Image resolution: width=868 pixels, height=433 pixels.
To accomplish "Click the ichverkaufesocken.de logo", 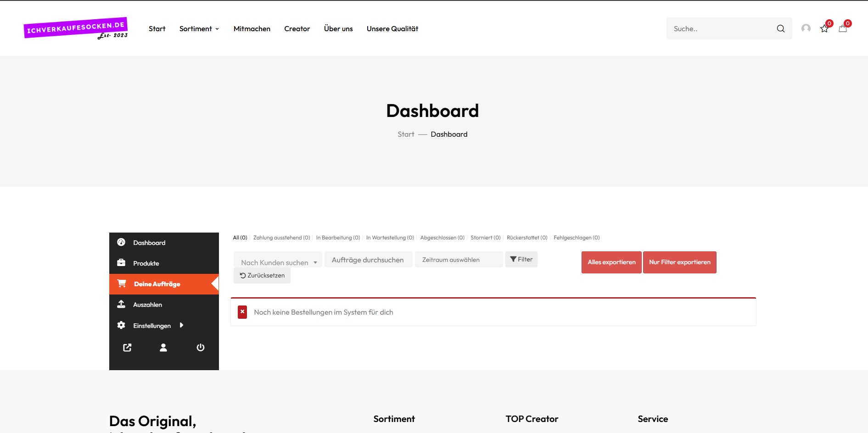I will click(76, 28).
